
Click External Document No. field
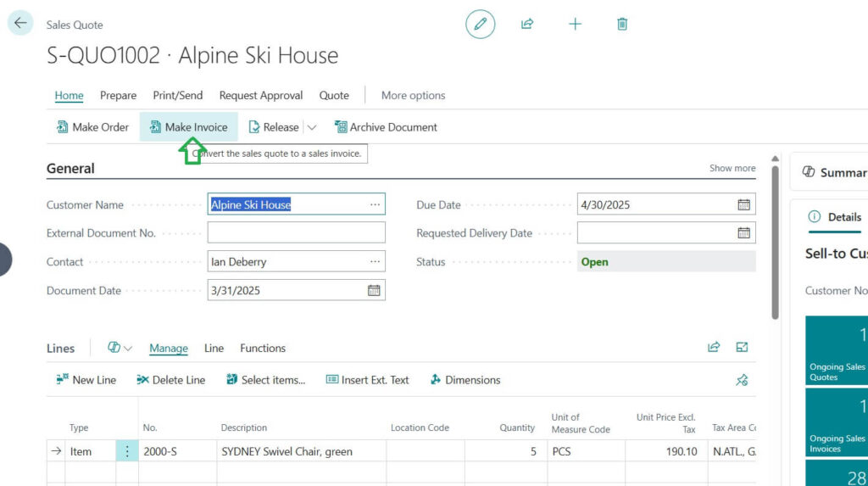click(x=296, y=232)
